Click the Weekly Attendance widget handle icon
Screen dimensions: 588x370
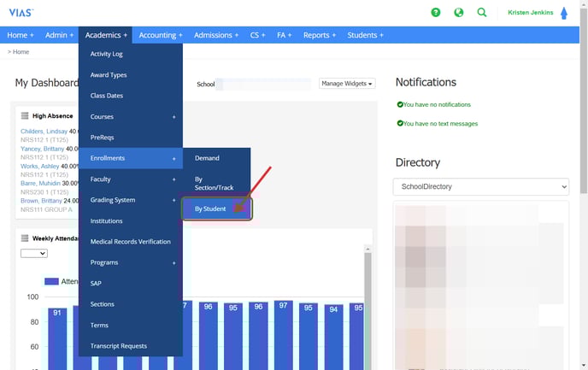(x=25, y=238)
